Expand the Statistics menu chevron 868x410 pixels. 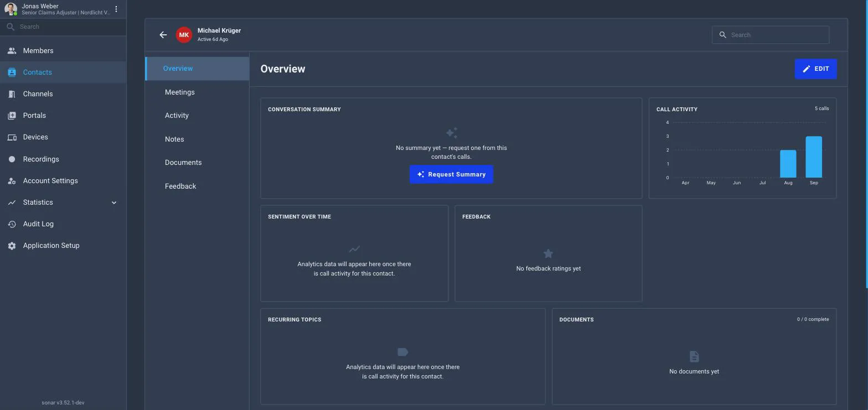click(x=114, y=203)
